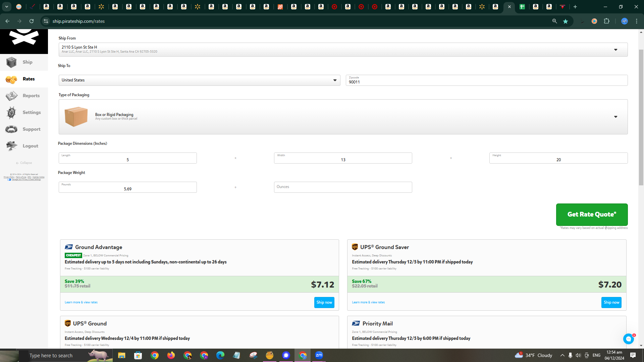Reload the current page

coord(32,21)
